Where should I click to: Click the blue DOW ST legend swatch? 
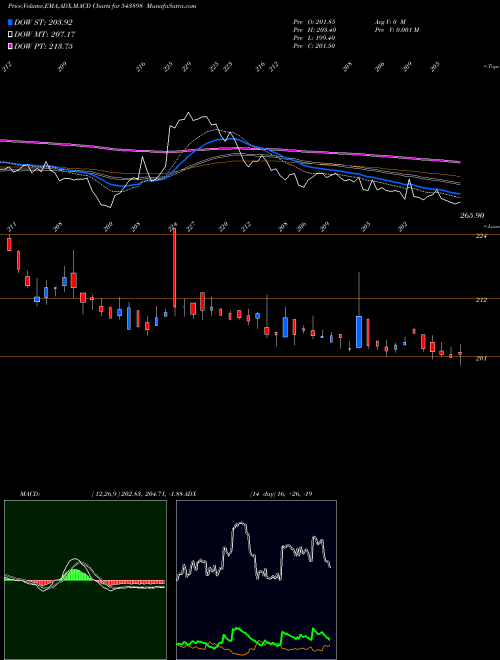[x=11, y=22]
